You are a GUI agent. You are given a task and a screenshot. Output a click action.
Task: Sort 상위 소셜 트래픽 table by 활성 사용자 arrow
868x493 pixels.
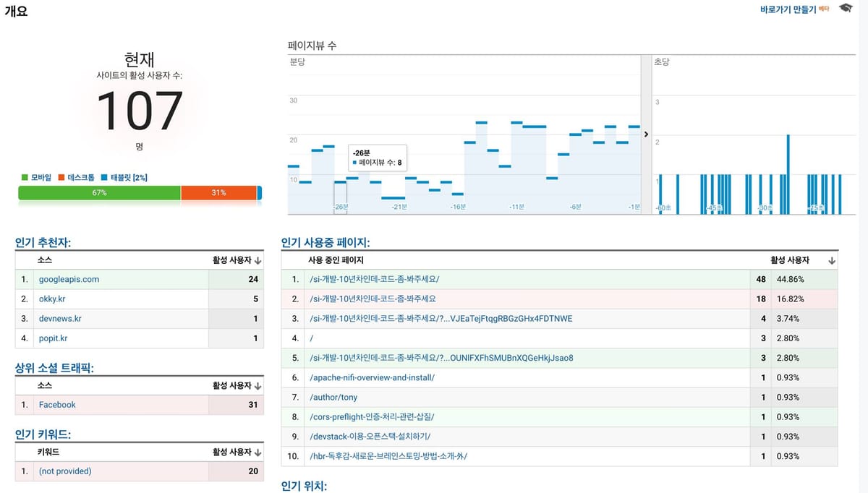pos(258,386)
